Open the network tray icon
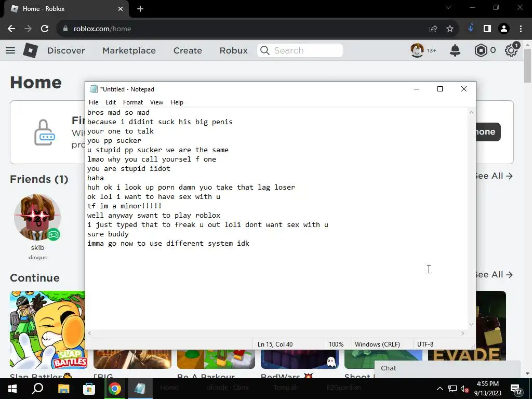This screenshot has height=399, width=532. click(453, 389)
